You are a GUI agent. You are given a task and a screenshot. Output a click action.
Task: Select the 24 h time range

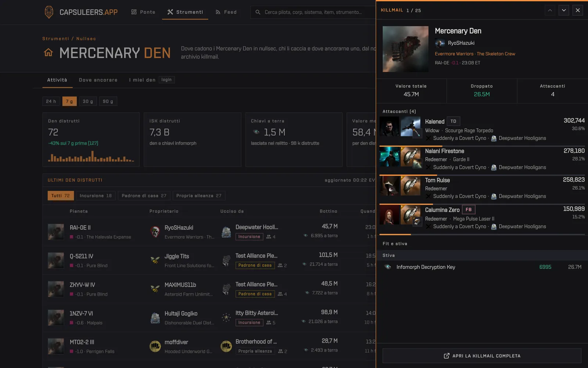[x=51, y=101]
